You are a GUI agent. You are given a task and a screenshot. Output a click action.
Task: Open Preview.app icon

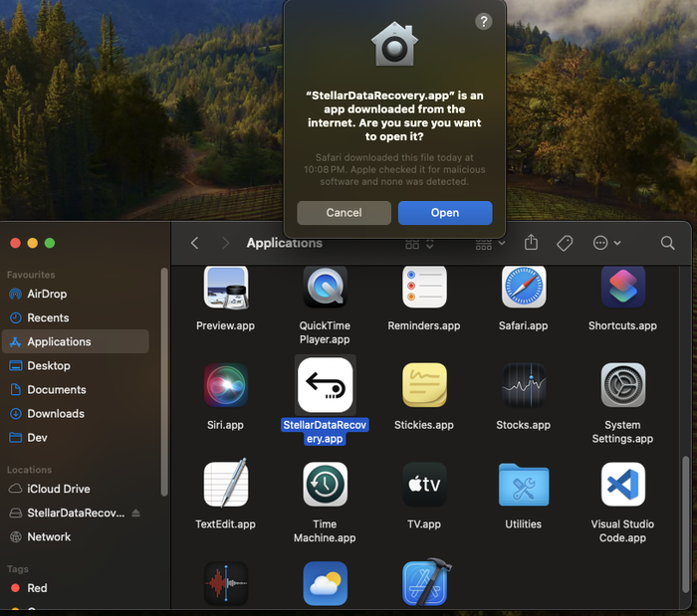click(x=226, y=287)
